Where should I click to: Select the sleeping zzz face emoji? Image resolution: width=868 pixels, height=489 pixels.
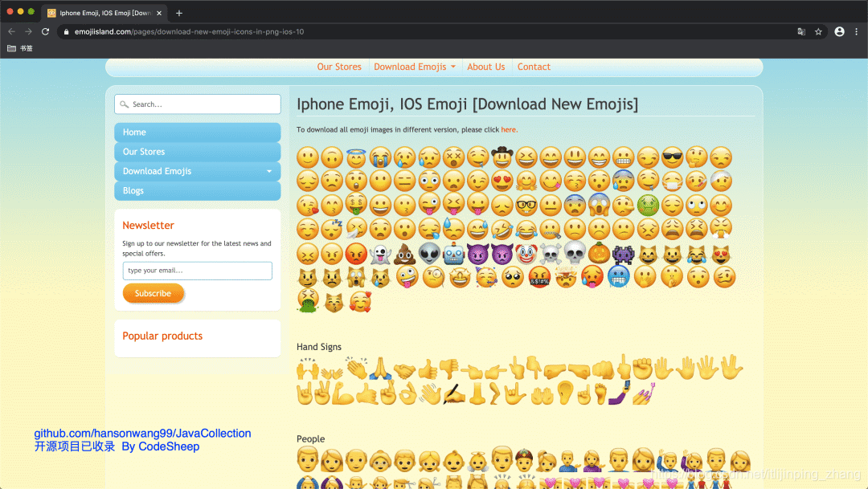pos(332,229)
